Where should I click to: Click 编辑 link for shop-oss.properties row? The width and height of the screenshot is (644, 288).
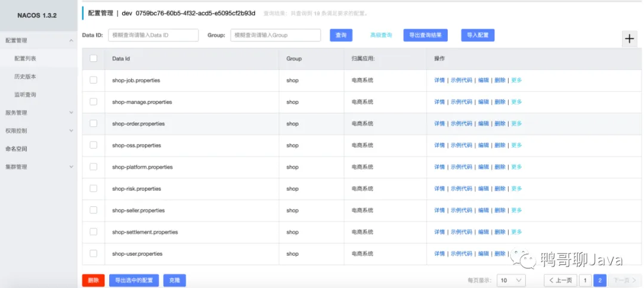click(x=484, y=145)
